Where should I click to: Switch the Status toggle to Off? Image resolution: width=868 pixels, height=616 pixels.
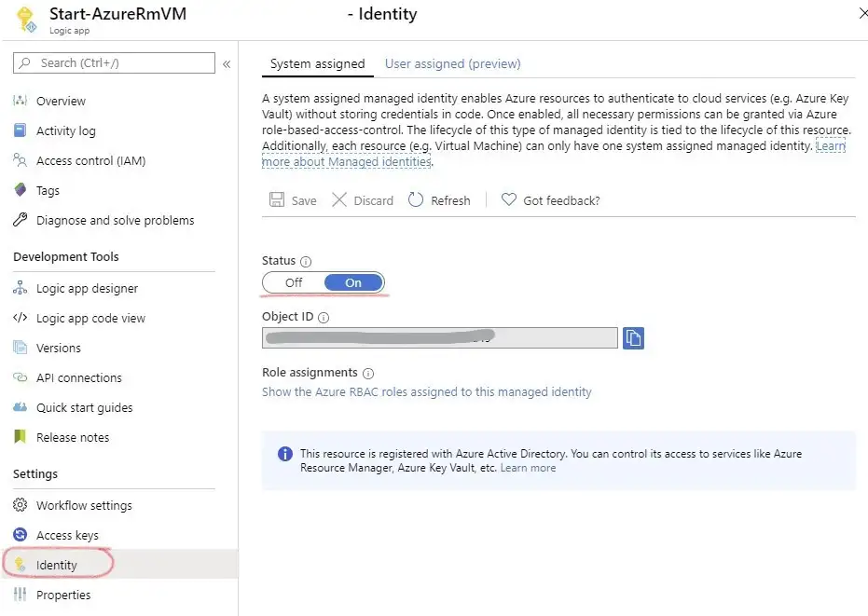click(x=294, y=282)
